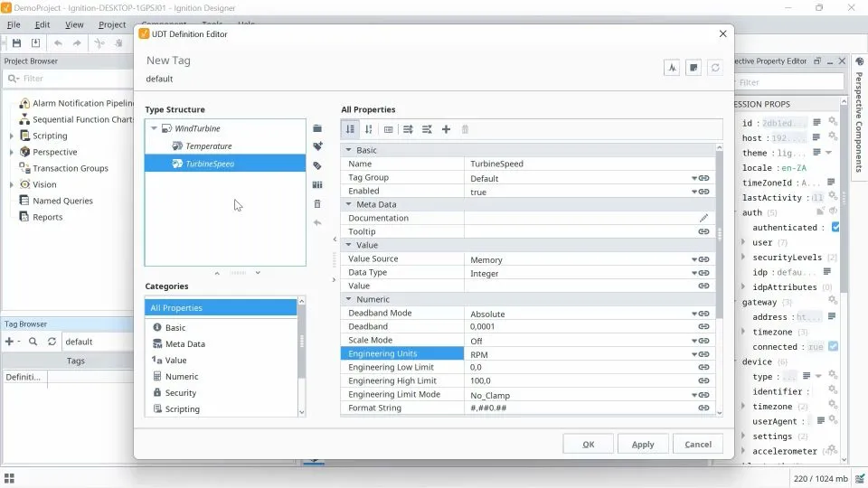Toggle the authenticated checkbox
Screen dimensions: 868x488
coord(835,227)
